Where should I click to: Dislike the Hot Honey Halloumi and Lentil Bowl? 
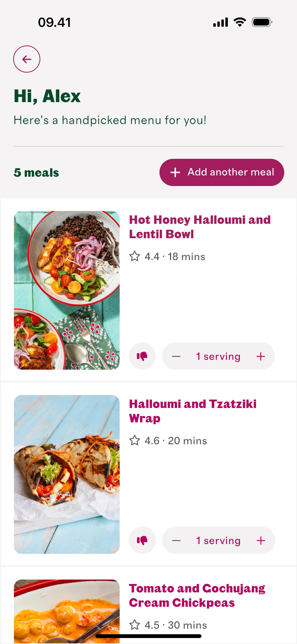coord(142,356)
